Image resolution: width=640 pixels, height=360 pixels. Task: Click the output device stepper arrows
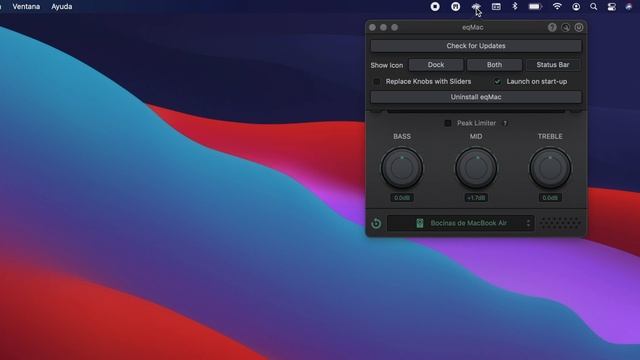click(528, 223)
